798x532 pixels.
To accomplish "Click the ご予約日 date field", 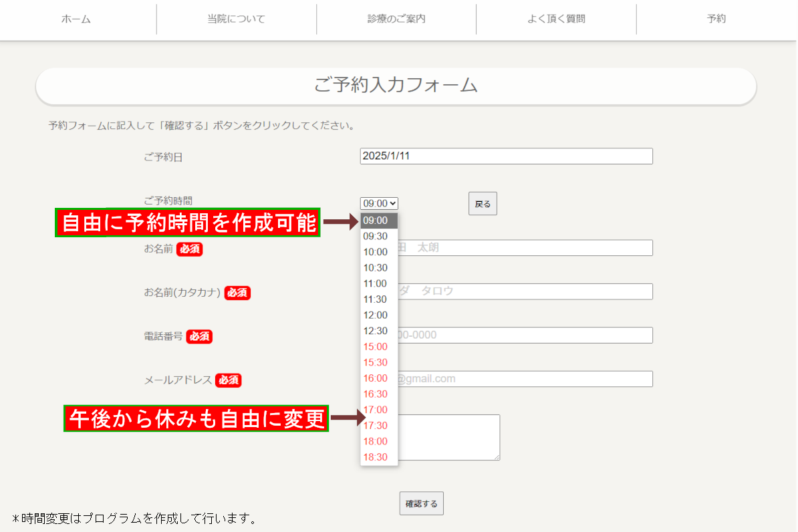I will [x=505, y=156].
